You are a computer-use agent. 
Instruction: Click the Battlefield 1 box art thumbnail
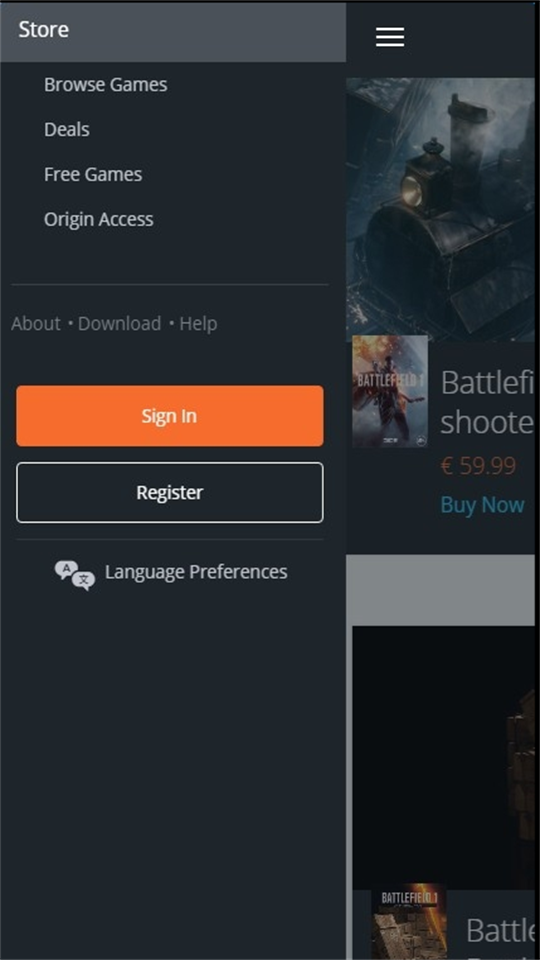click(390, 391)
